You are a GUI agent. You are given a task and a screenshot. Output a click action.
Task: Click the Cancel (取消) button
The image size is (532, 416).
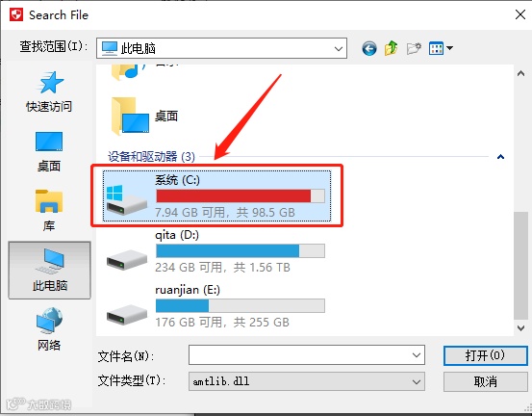[485, 381]
